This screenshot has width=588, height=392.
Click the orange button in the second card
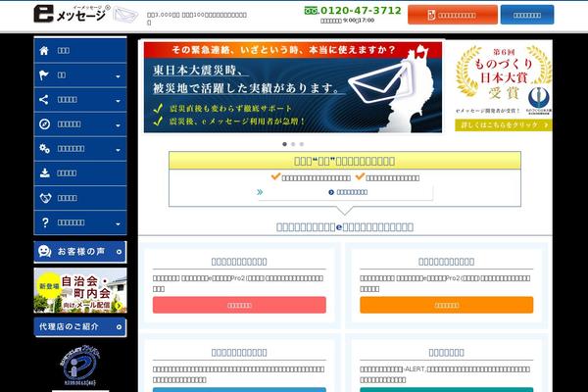(x=446, y=305)
